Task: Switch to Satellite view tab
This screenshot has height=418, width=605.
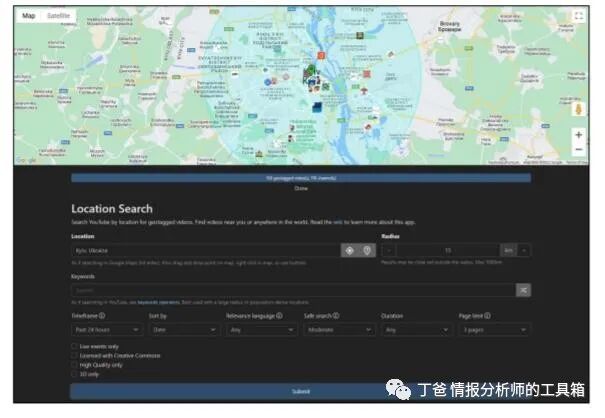Action: coord(58,16)
